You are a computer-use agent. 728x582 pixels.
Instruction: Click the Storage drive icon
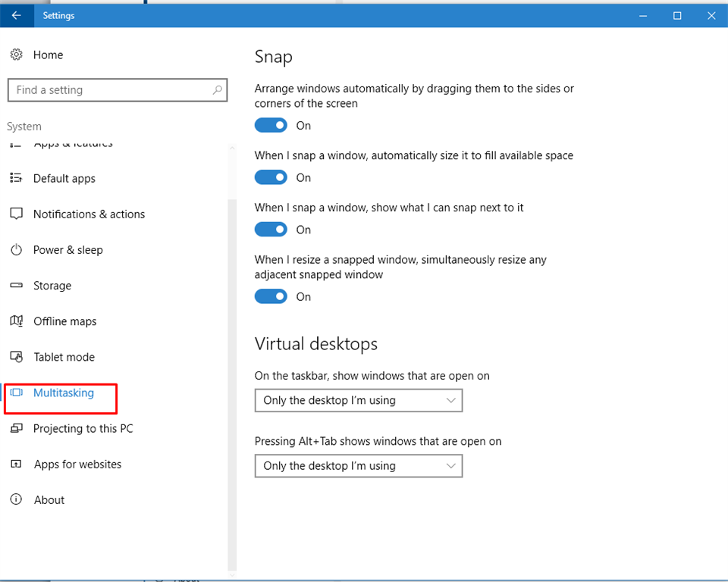pos(16,286)
